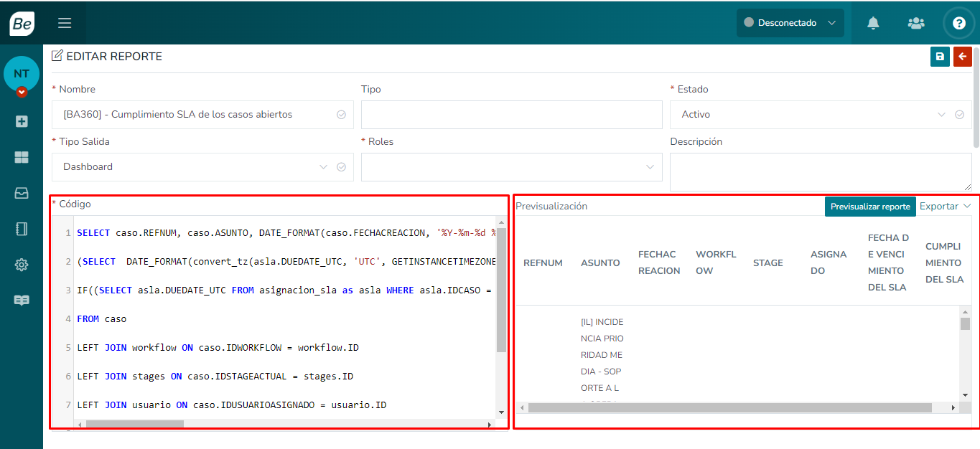The image size is (980, 449).
Task: Open the Estado dropdown showing Activo
Action: [811, 115]
